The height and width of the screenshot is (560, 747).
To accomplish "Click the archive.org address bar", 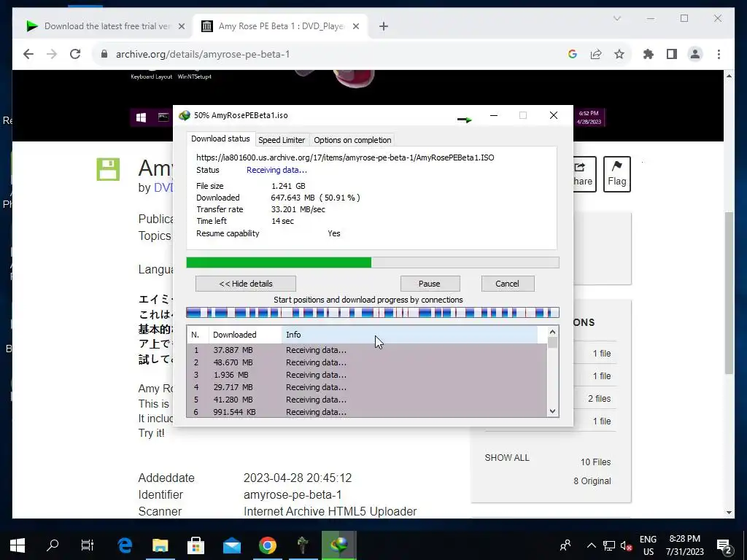I will (333, 54).
